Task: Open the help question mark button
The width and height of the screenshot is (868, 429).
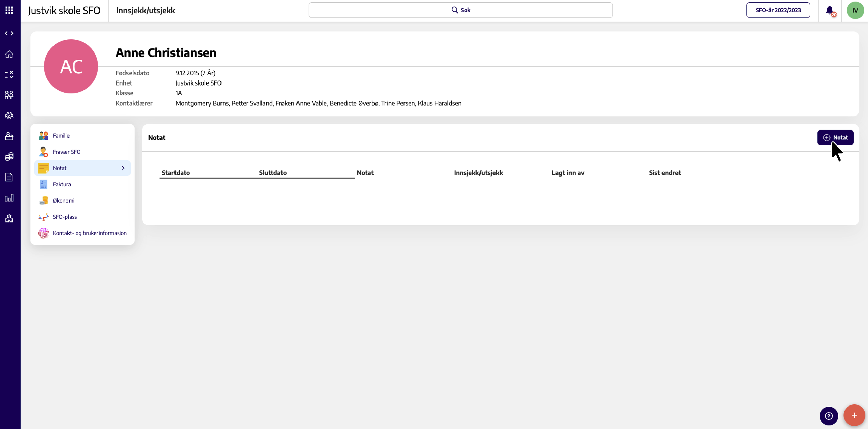Action: (x=829, y=416)
